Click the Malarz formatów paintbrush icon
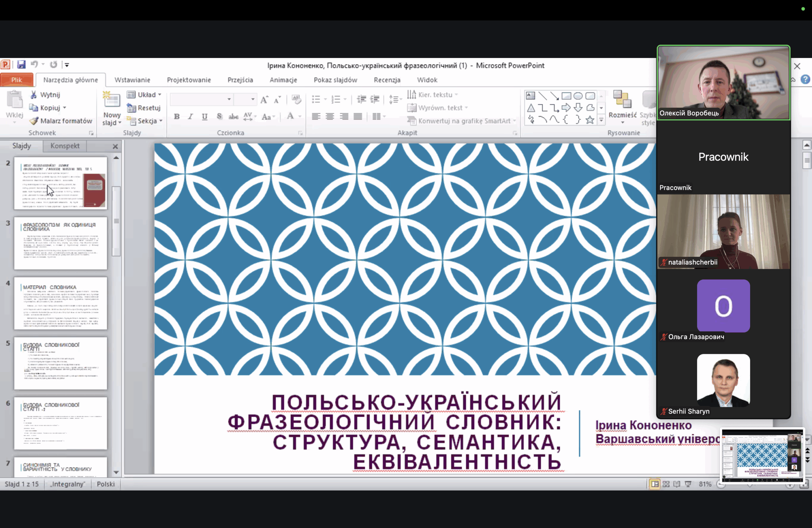 34,121
